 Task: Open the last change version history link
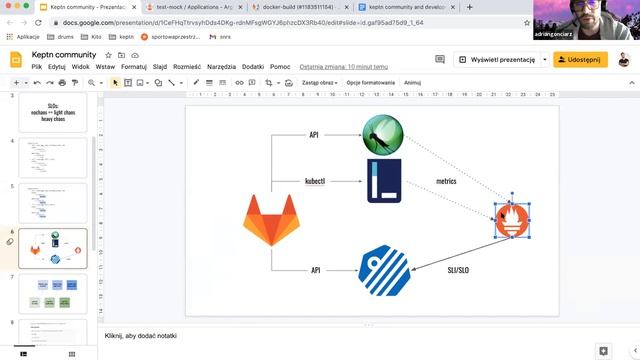(344, 67)
